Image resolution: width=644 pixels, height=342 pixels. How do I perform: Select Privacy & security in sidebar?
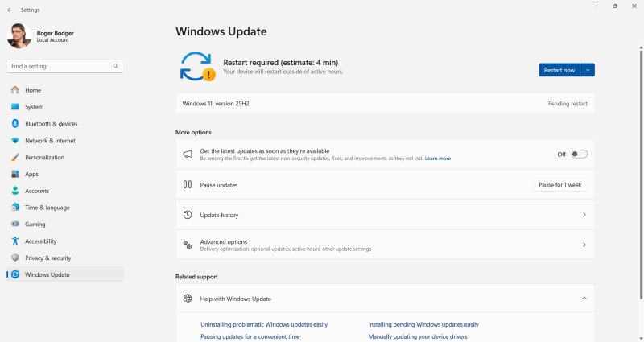click(x=48, y=258)
